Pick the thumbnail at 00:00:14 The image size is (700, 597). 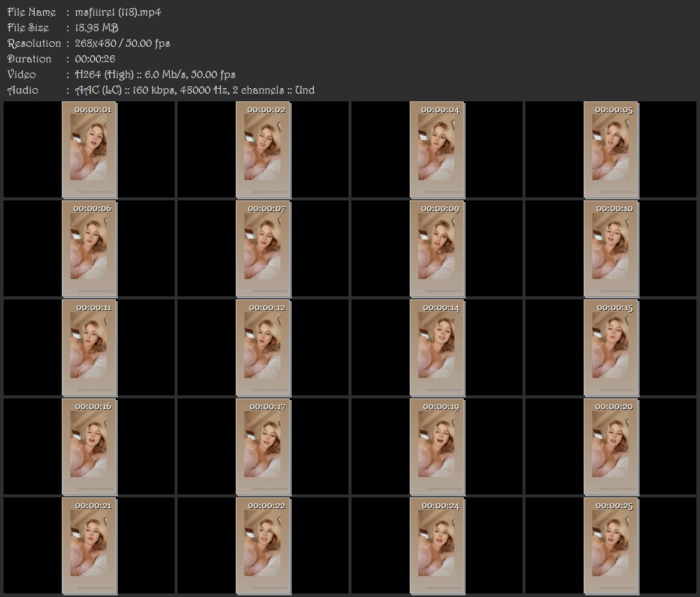pyautogui.click(x=437, y=348)
